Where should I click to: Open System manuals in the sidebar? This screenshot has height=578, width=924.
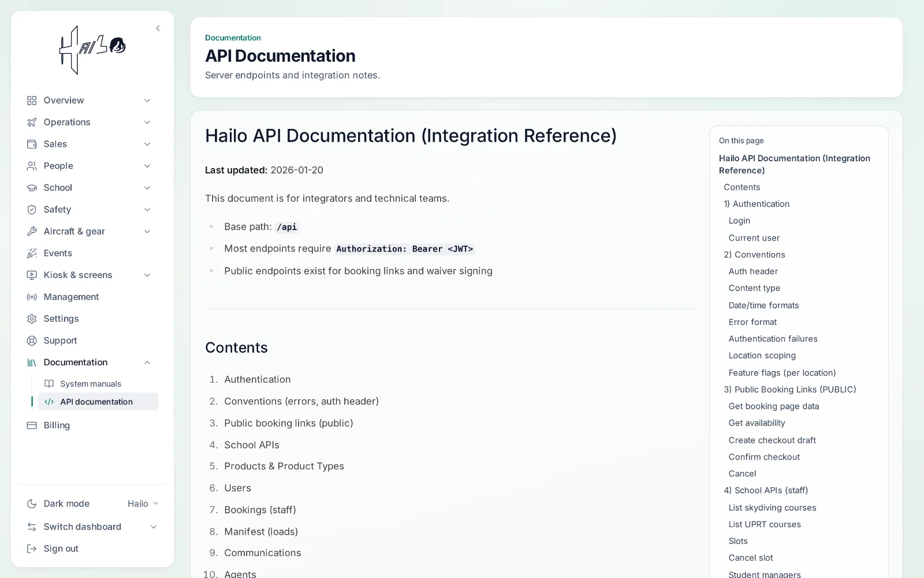click(x=98, y=384)
